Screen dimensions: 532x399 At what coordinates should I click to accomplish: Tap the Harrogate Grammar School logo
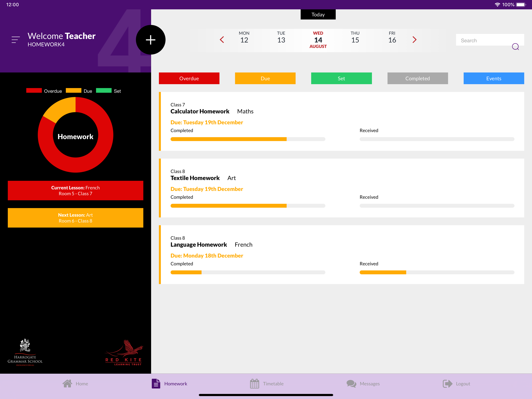[25, 352]
